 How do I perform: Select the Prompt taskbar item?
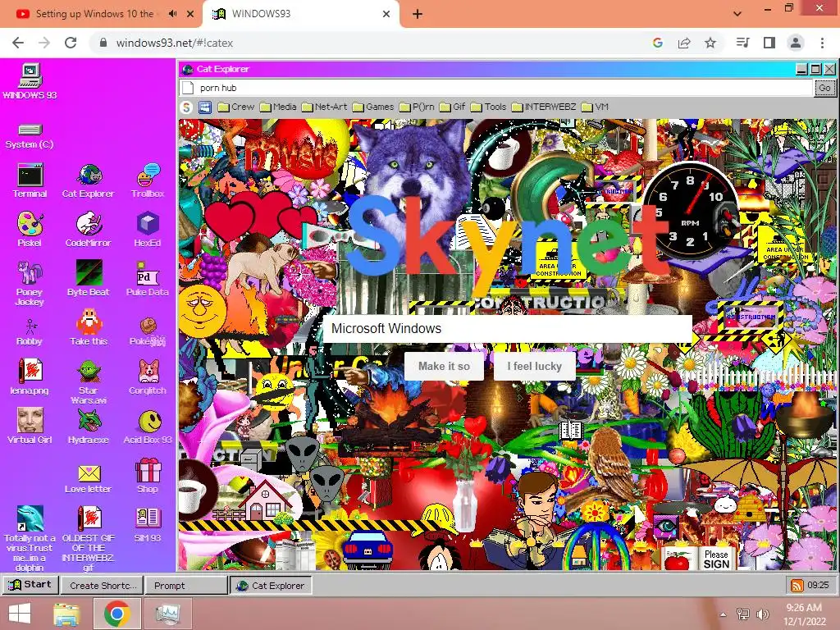point(186,586)
